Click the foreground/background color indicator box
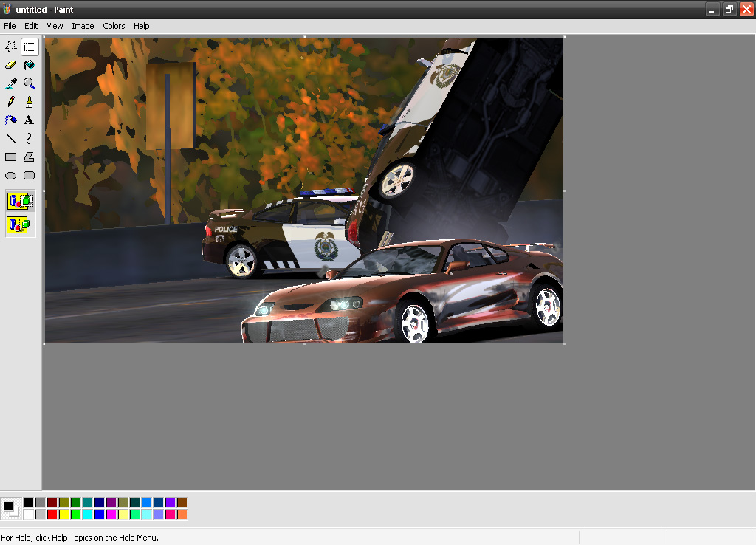 [x=11, y=509]
